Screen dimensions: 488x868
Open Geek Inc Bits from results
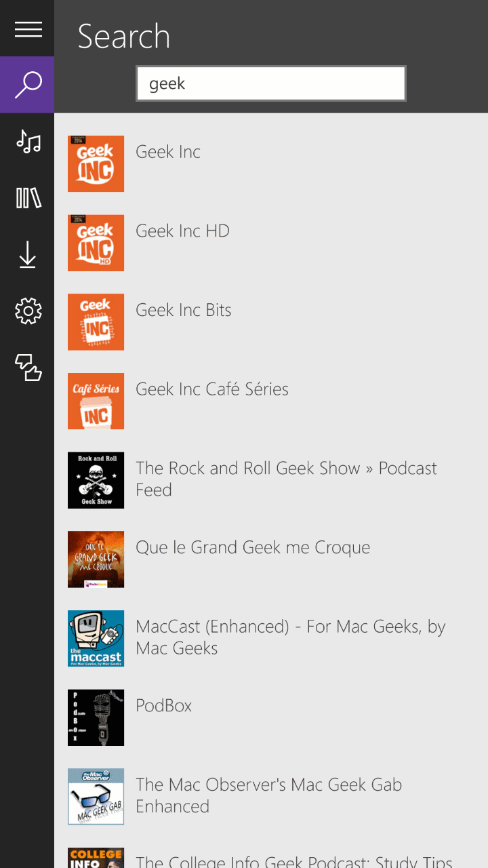coord(183,311)
